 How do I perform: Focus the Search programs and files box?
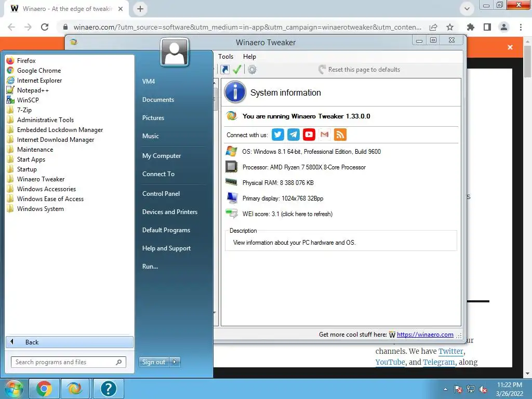click(68, 362)
